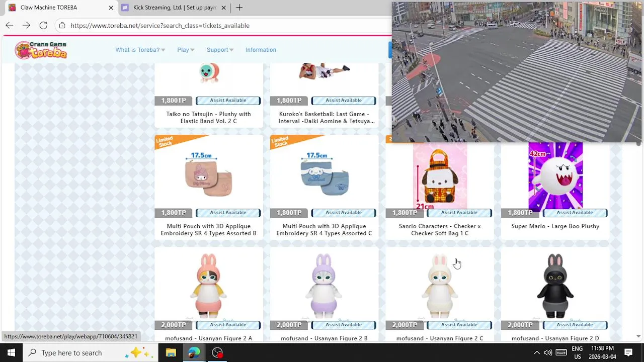Close the Claw Machine TOREBA tab

(111, 8)
